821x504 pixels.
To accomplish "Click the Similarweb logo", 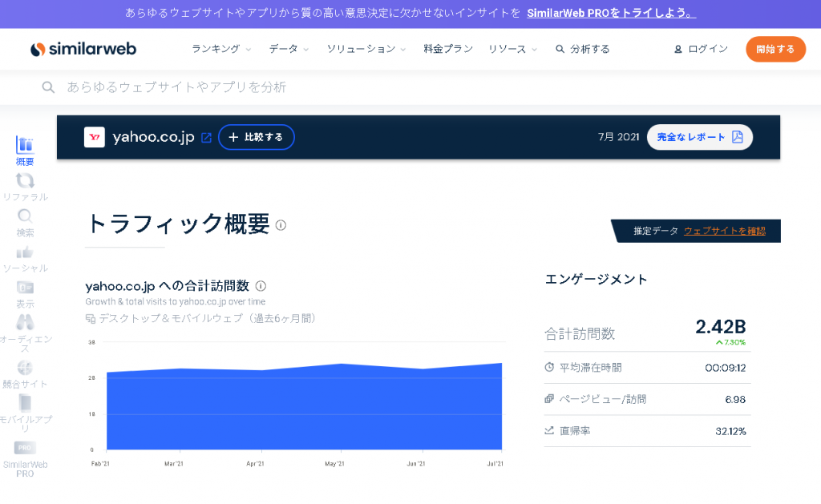I will [83, 49].
